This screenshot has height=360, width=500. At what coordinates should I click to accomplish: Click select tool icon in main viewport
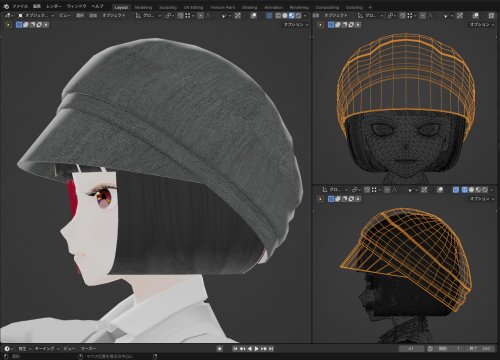click(8, 25)
